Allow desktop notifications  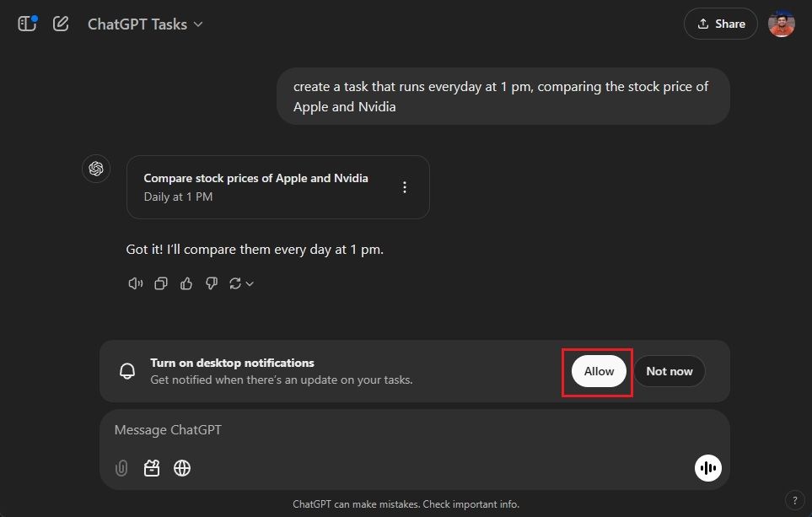coord(598,371)
